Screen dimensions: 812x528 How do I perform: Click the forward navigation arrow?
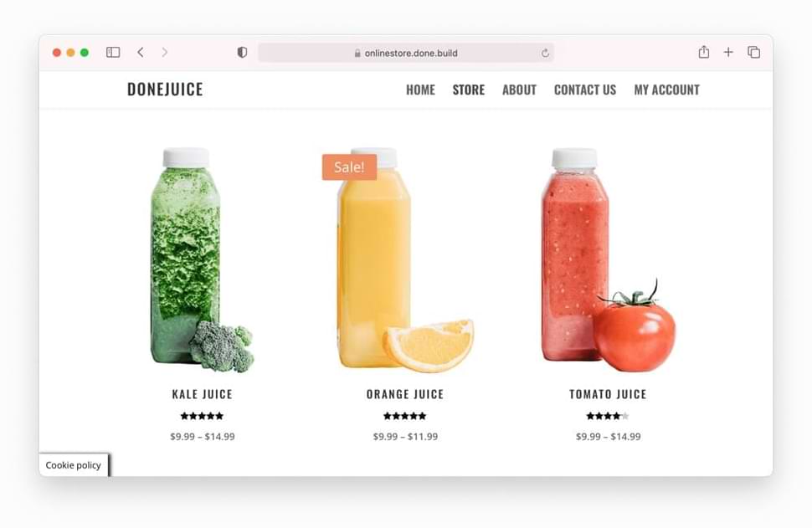pos(165,52)
